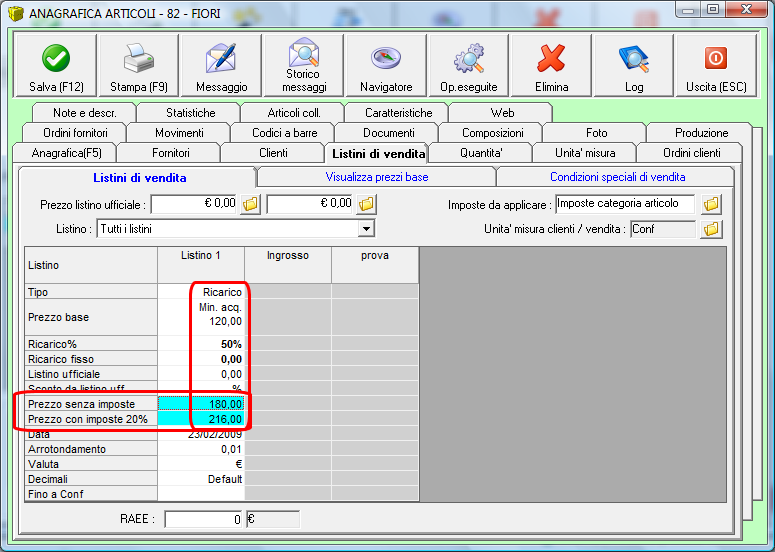Select Listino 1 column header
This screenshot has width=775, height=552.
[201, 265]
